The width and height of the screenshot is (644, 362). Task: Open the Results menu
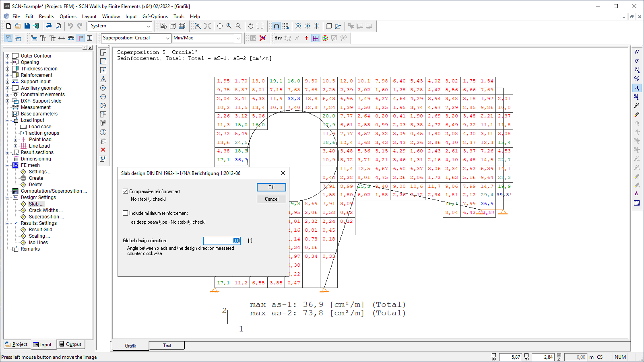click(46, 16)
